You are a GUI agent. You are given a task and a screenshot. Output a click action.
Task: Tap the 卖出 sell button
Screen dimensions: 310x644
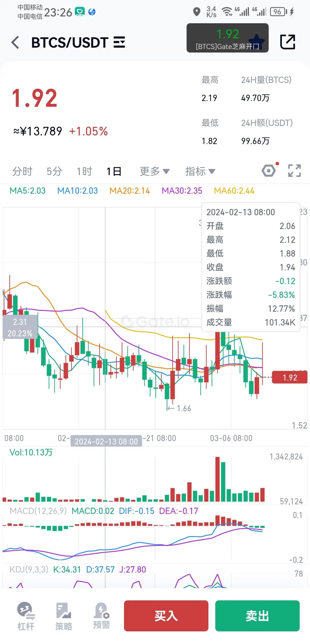(x=257, y=616)
